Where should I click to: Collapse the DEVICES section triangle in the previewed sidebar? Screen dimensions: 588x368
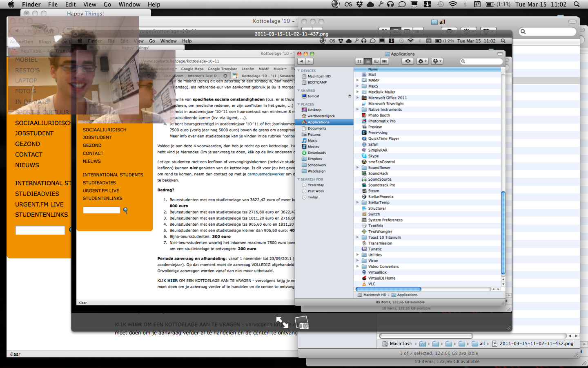(298, 71)
